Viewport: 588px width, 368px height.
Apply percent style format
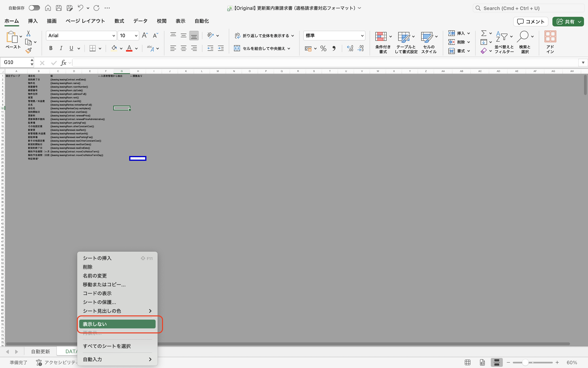click(x=323, y=48)
